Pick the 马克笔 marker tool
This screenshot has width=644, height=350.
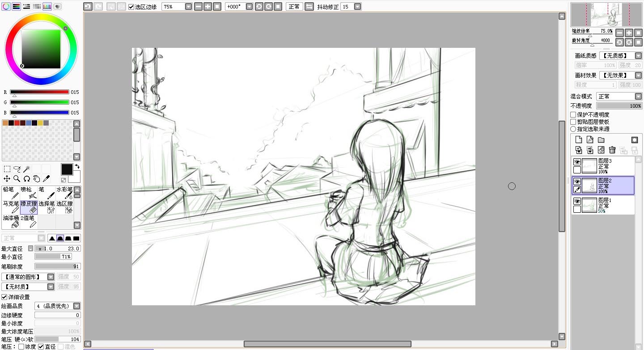[x=11, y=207]
